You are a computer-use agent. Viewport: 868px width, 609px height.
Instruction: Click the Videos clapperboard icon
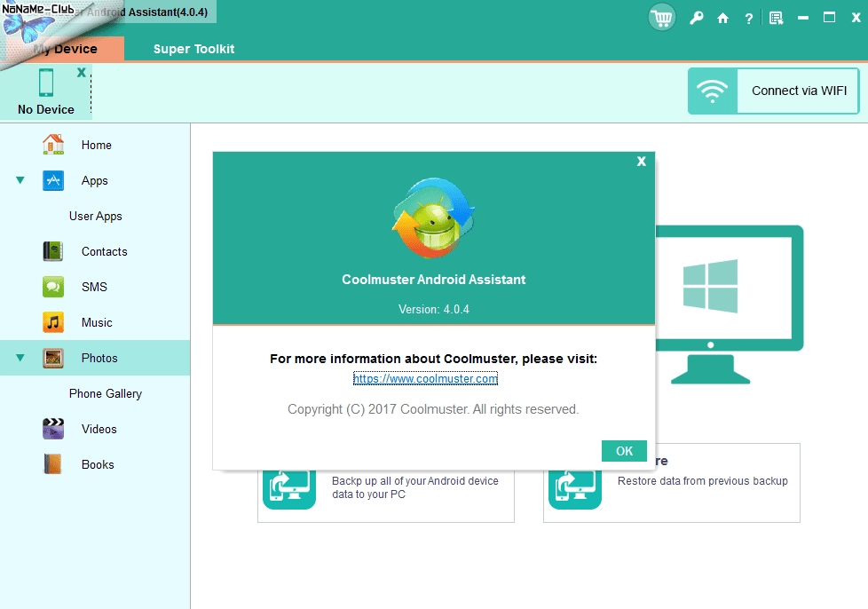pyautogui.click(x=53, y=429)
